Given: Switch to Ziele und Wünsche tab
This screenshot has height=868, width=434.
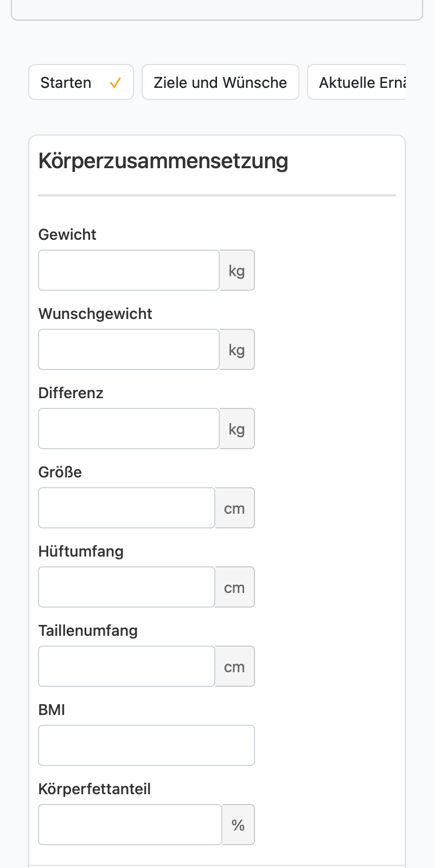Looking at the screenshot, I should 220,82.
